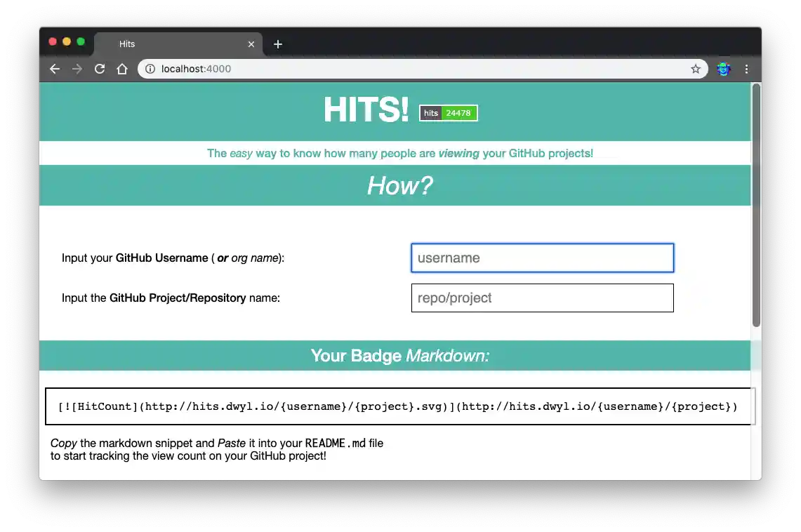Click the forward navigation arrow
801x532 pixels.
point(77,69)
